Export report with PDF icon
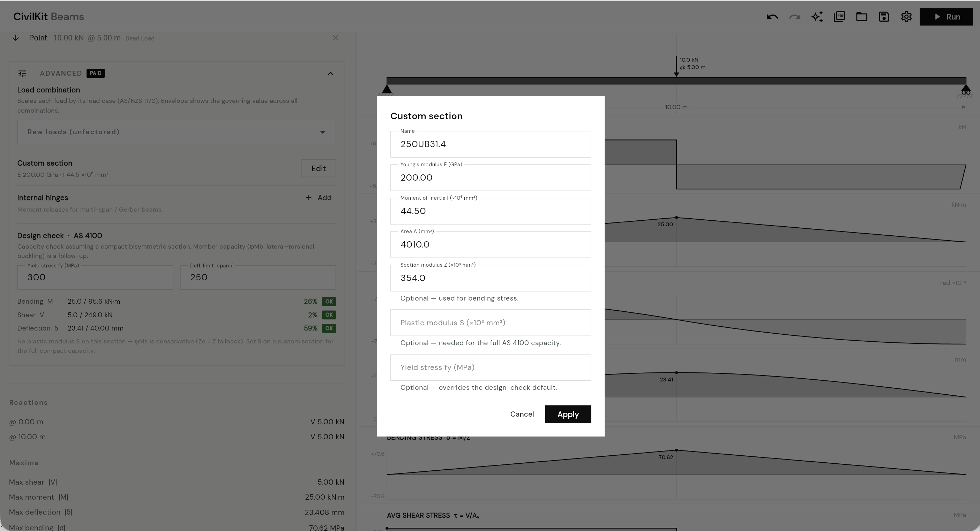 coord(839,17)
